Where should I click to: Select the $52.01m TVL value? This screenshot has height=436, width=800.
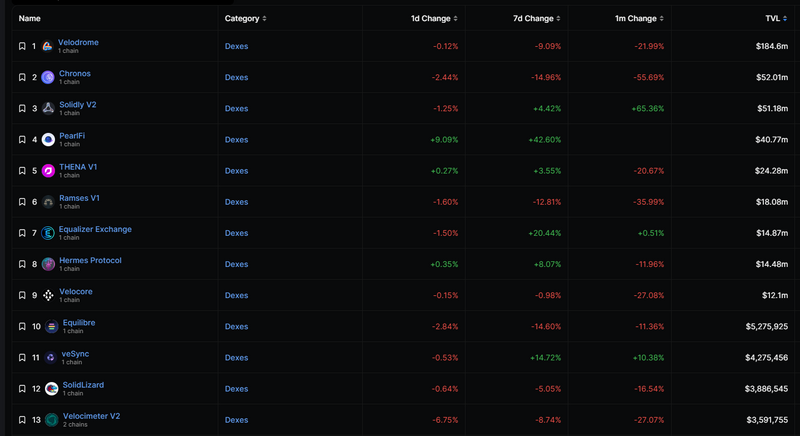click(x=772, y=78)
